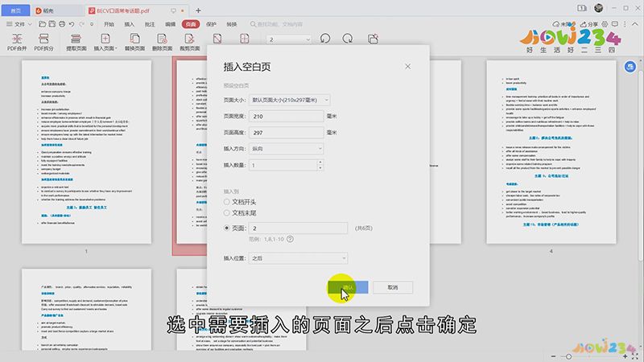The height and width of the screenshot is (362, 644).
Task: Rotate the page counterclockwise
Action: [x=325, y=39]
